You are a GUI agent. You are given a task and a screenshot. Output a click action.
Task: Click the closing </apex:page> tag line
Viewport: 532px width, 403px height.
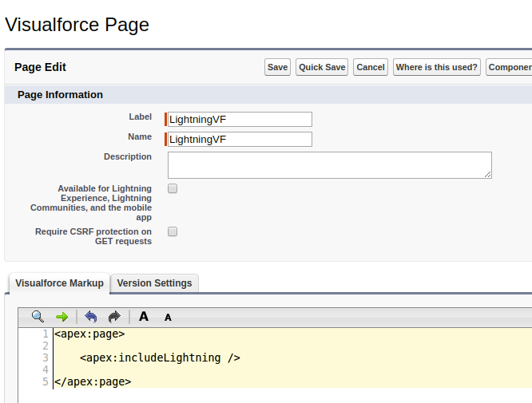click(x=93, y=381)
